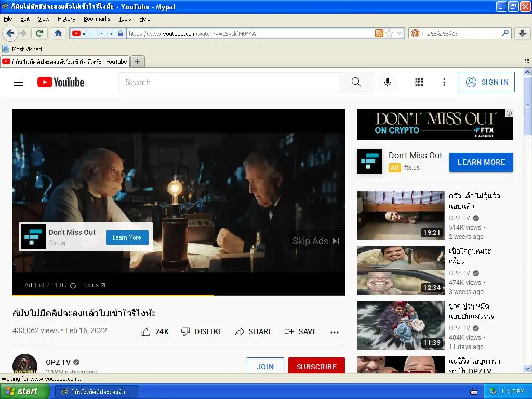Click the 11:18 PM system clock
532x399 pixels.
(x=513, y=391)
